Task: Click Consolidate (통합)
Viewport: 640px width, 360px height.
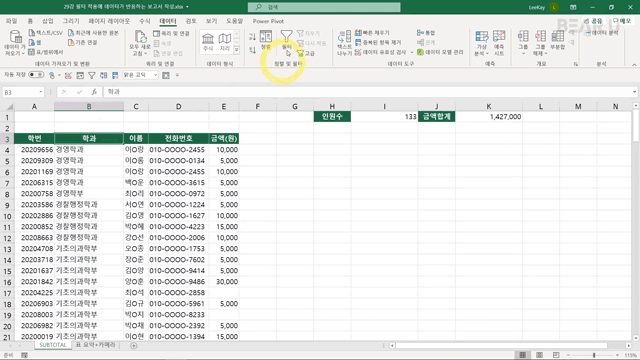Action: (x=426, y=33)
